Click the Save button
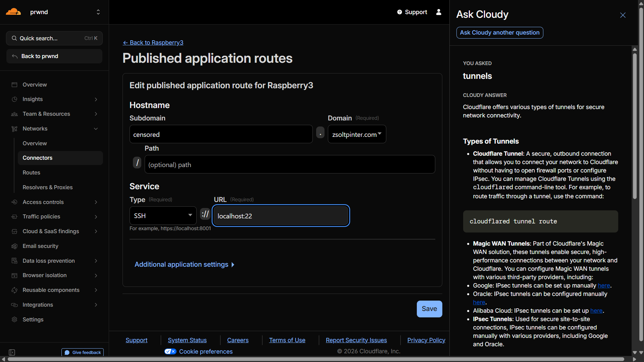The width and height of the screenshot is (644, 362). [429, 309]
